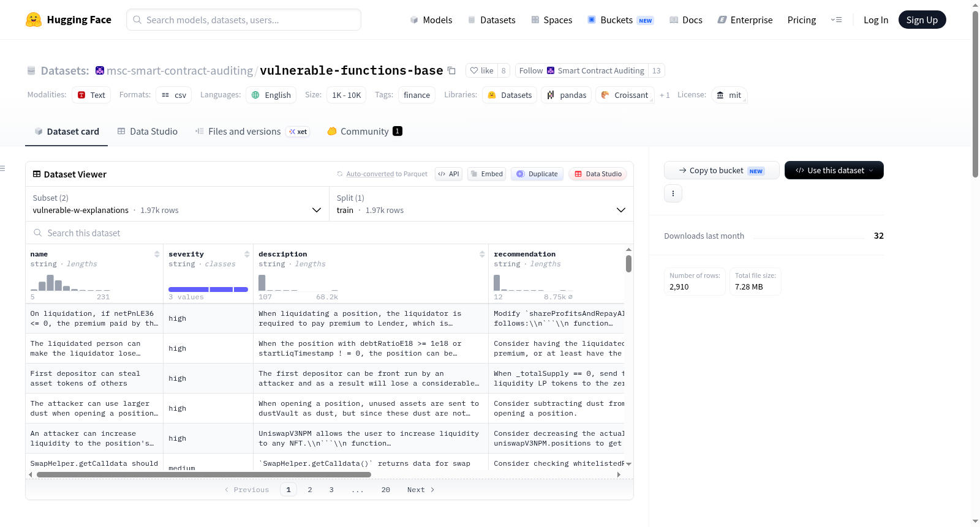980x527 pixels.
Task: Go to page 3
Action: (331, 490)
